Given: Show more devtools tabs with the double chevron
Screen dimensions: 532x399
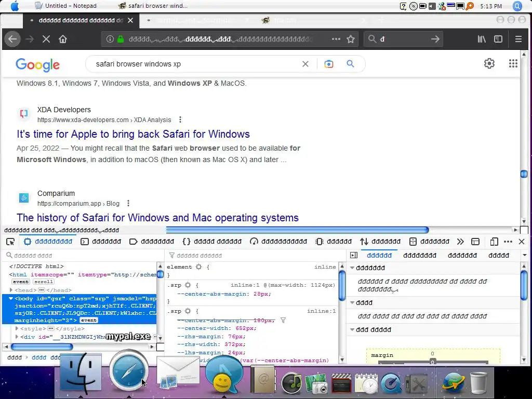Looking at the screenshot, I should click(x=460, y=242).
